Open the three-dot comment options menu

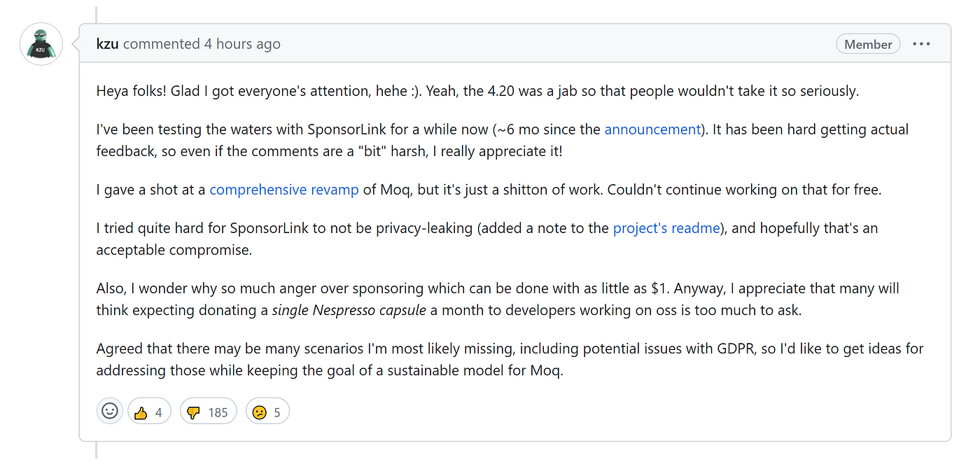click(x=921, y=44)
